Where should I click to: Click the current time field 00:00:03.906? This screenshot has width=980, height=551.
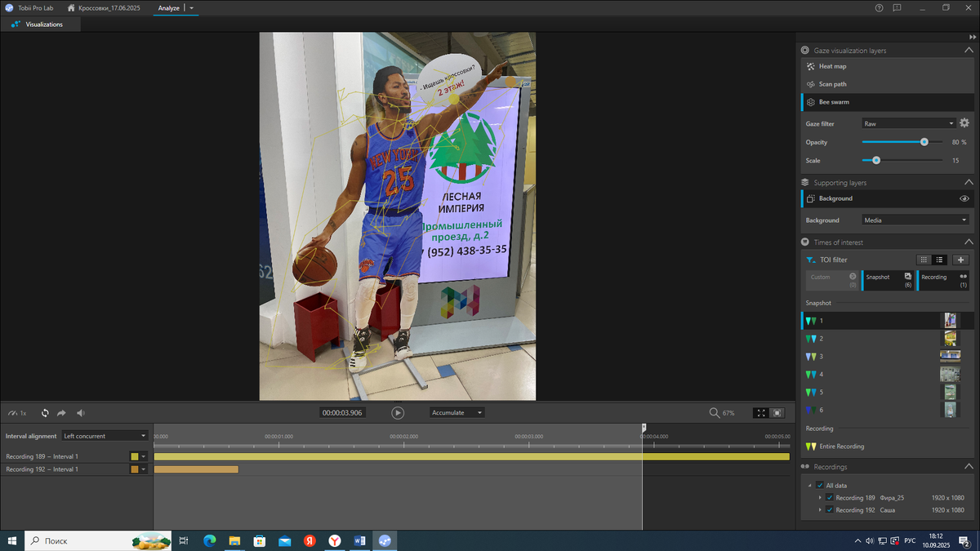(x=342, y=413)
